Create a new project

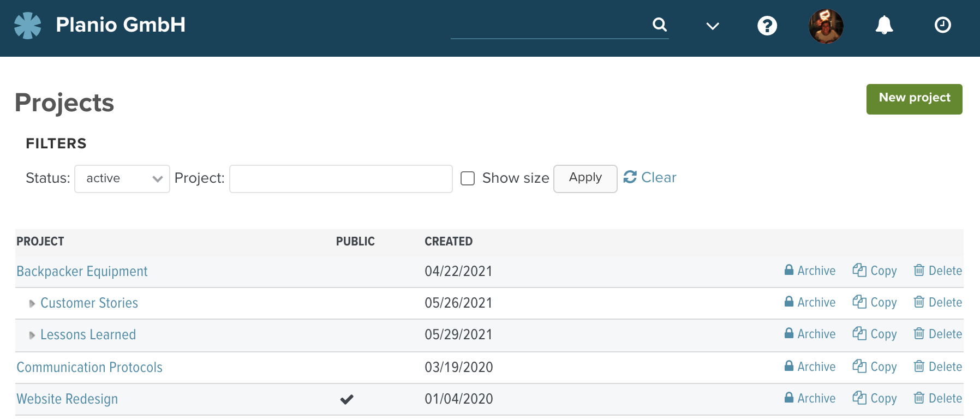pos(914,99)
